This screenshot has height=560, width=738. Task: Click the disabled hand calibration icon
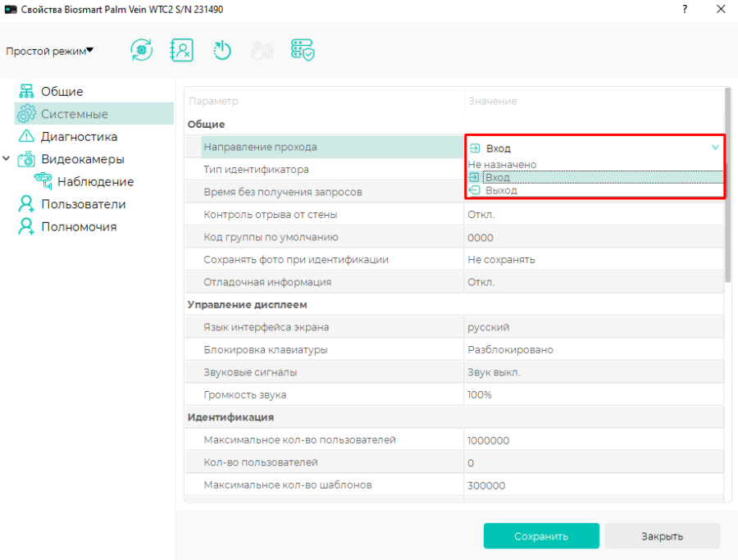pyautogui.click(x=262, y=50)
